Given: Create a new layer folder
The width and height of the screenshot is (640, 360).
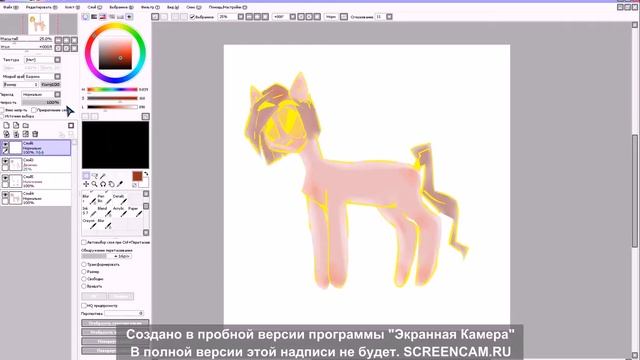Looking at the screenshot, I should (x=26, y=125).
